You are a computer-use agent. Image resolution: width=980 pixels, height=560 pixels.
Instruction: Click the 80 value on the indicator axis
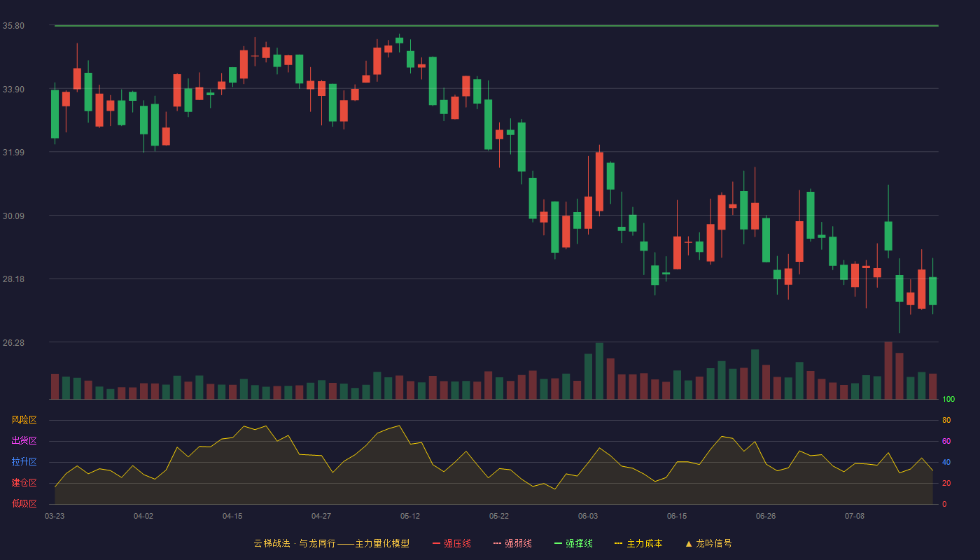point(946,420)
